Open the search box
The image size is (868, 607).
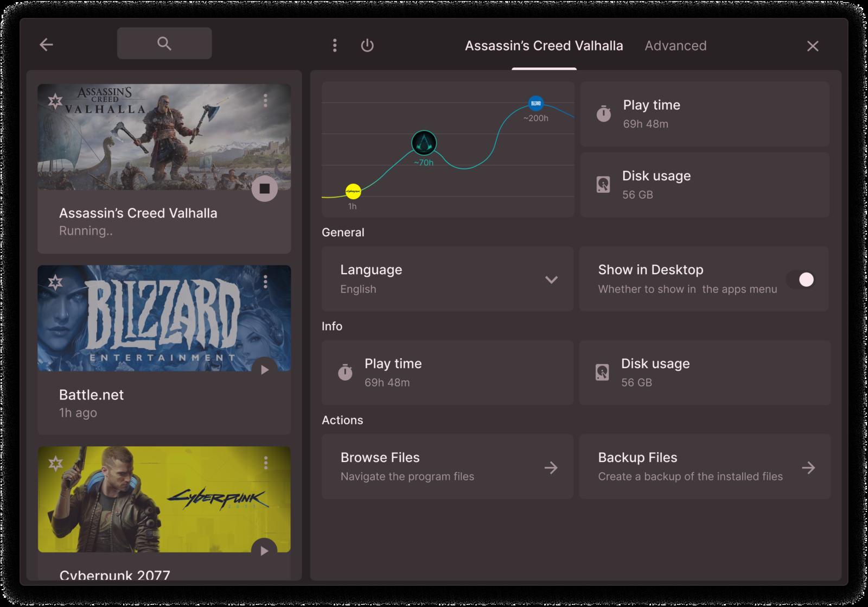[x=164, y=43]
